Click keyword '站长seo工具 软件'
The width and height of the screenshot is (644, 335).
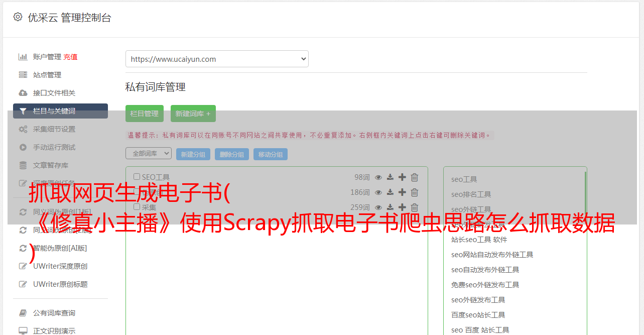(x=479, y=240)
